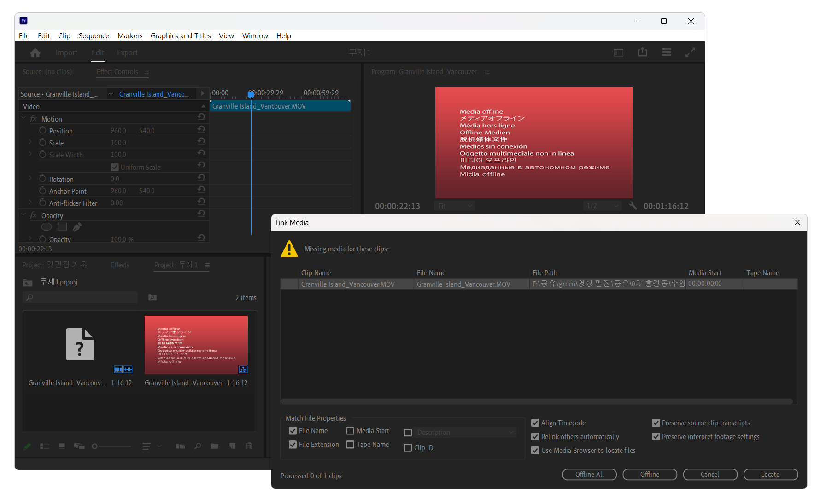Toggle Relink others automatically checkbox
826x504 pixels.
(x=535, y=437)
